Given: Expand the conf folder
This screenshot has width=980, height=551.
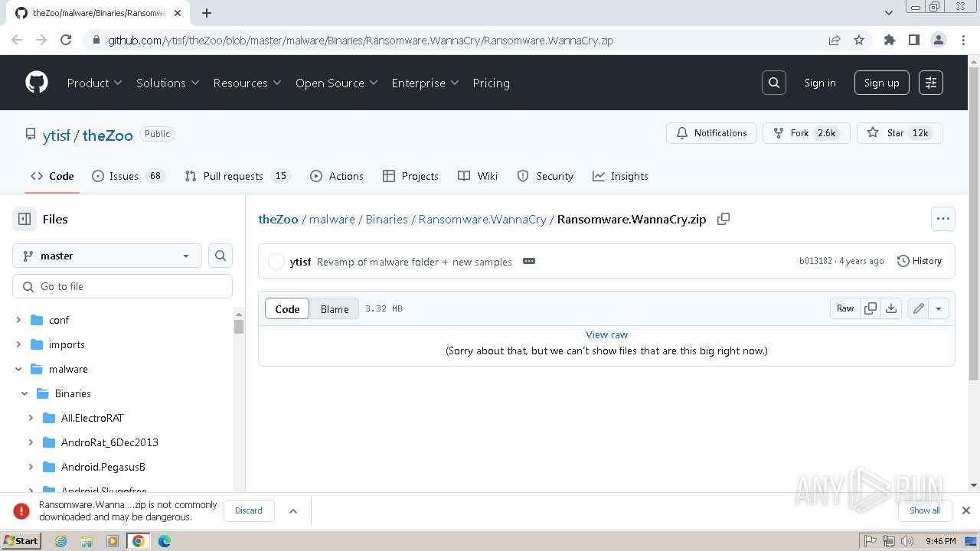Looking at the screenshot, I should tap(18, 320).
